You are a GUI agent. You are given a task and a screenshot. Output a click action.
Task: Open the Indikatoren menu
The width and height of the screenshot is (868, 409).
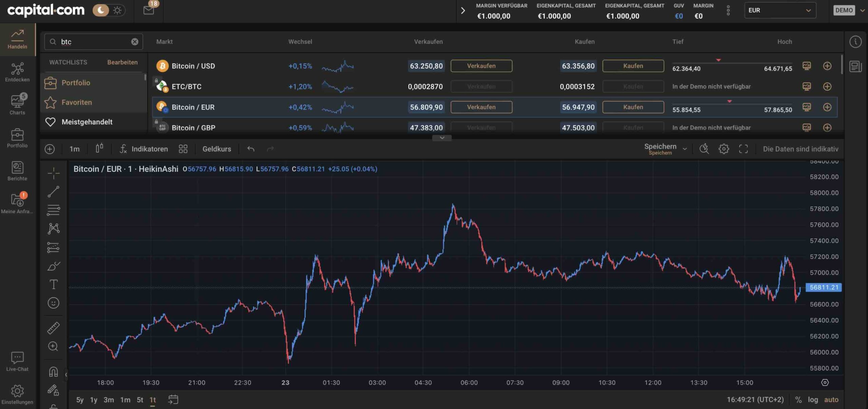pyautogui.click(x=144, y=149)
